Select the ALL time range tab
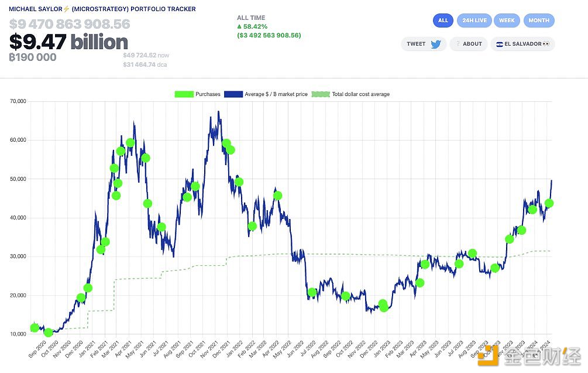The height and width of the screenshot is (373, 588). [443, 20]
